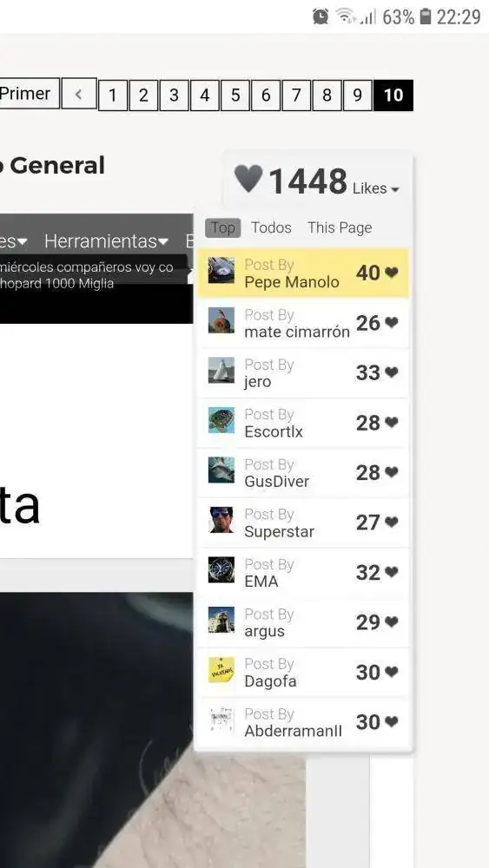Open post by GusDiver

tap(304, 473)
